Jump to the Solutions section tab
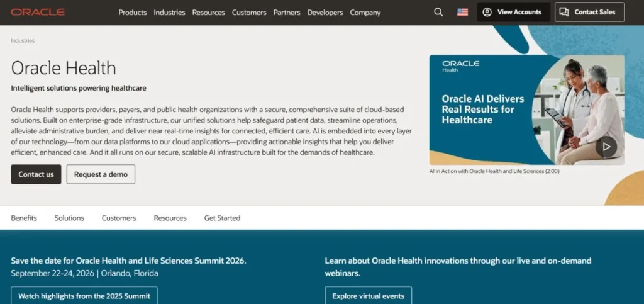 (69, 218)
